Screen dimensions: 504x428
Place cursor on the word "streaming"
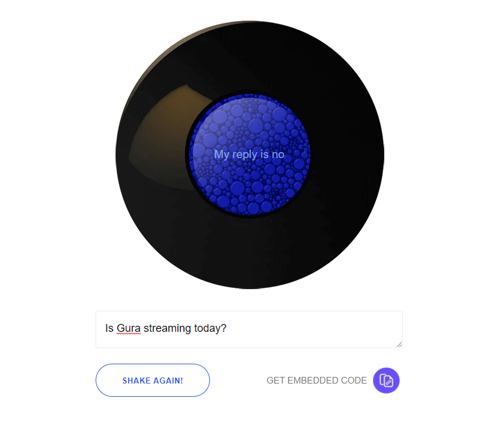pos(167,328)
